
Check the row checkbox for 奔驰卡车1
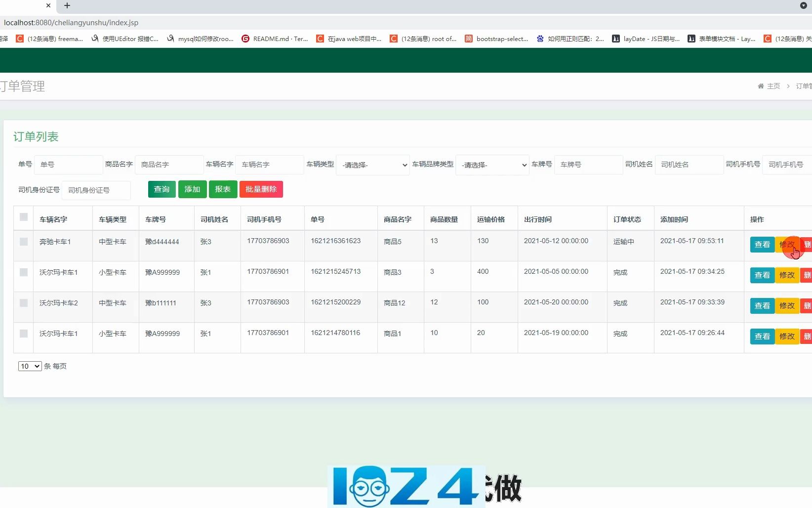(x=23, y=242)
